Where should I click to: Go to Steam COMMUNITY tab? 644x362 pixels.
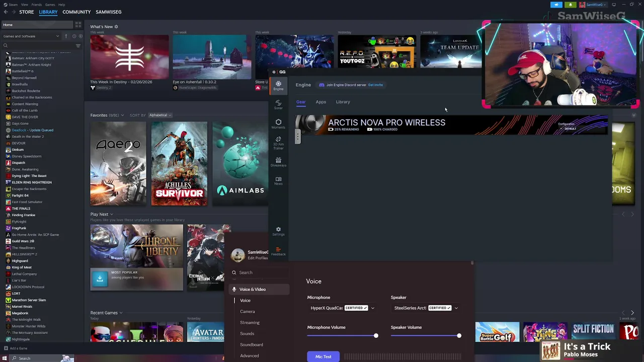pyautogui.click(x=76, y=12)
